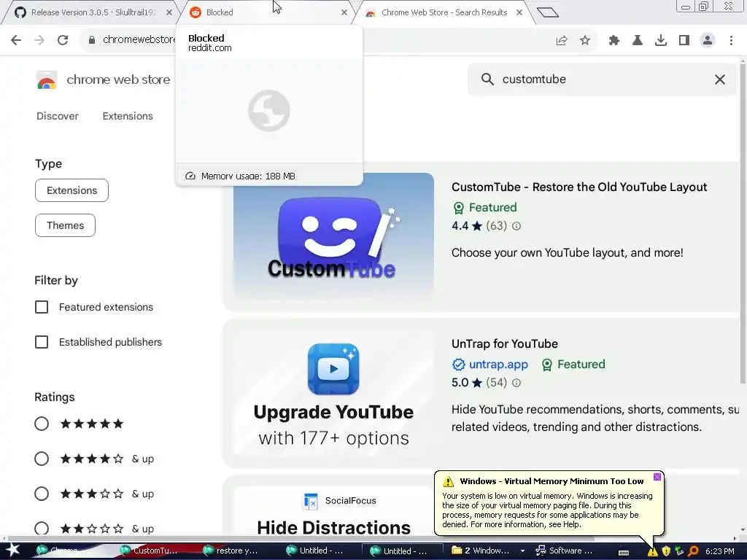Open the Extensions section in store nav
747x560 pixels.
[128, 116]
